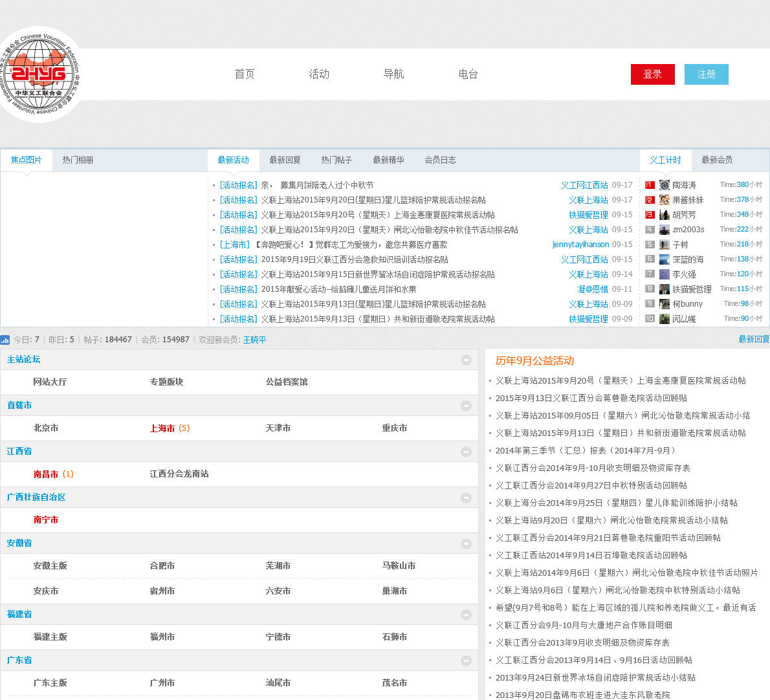This screenshot has height=700, width=770.
Task: Click avatar next to 胡芳芳
Action: 665,215
